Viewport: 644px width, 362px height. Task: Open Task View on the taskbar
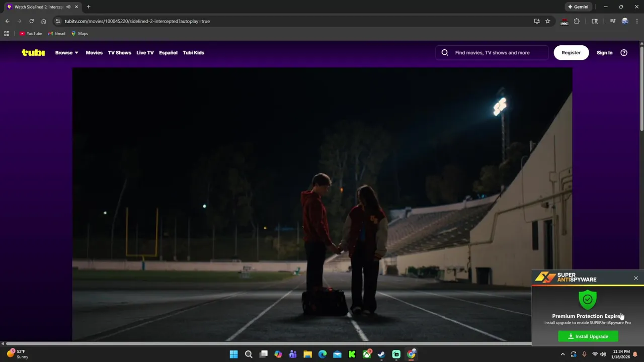[263, 354]
